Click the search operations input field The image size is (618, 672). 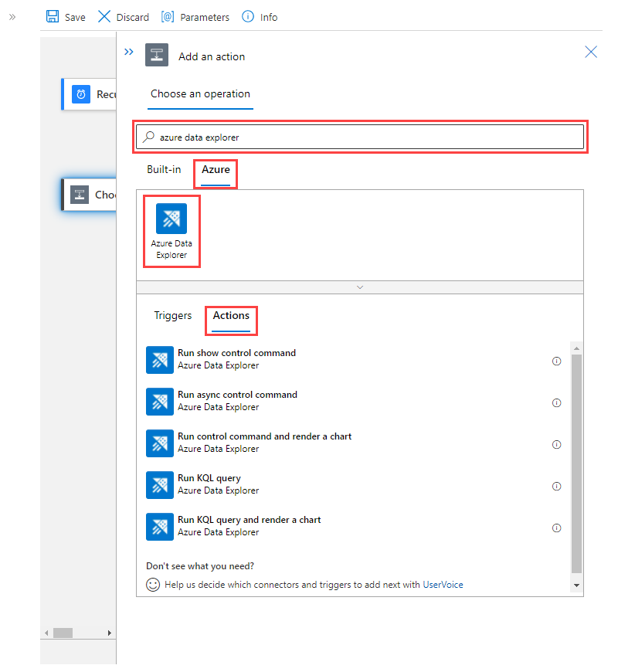point(360,137)
